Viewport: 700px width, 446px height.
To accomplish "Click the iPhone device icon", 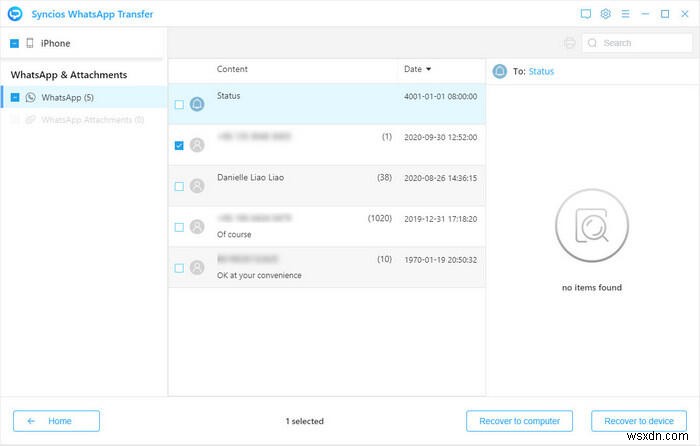I will [29, 43].
